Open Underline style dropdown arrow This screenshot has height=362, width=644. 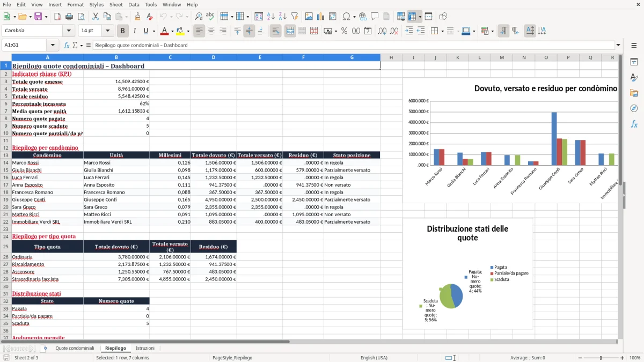[153, 31]
